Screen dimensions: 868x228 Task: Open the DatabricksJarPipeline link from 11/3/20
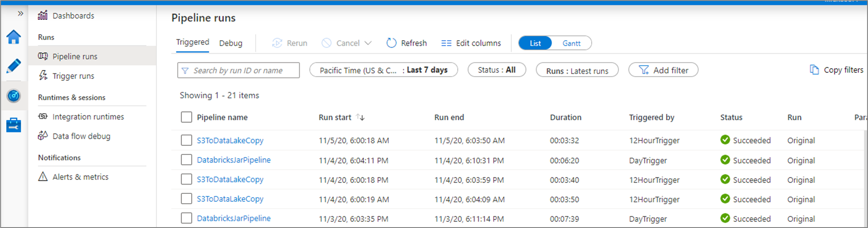(x=233, y=218)
